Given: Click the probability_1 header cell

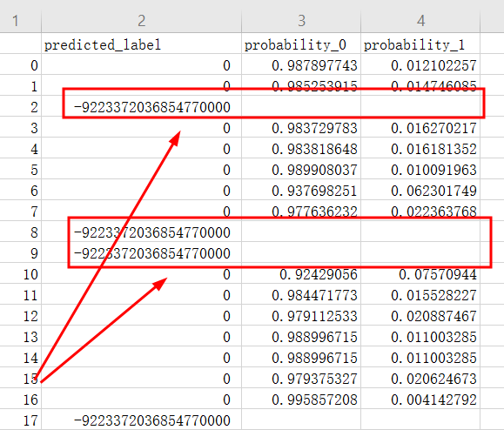Looking at the screenshot, I should click(x=420, y=44).
